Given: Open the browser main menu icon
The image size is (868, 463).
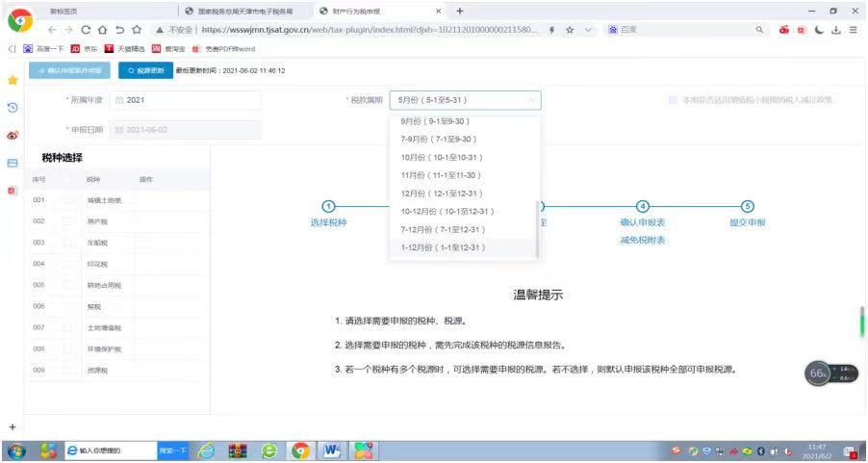Looking at the screenshot, I should [x=854, y=30].
